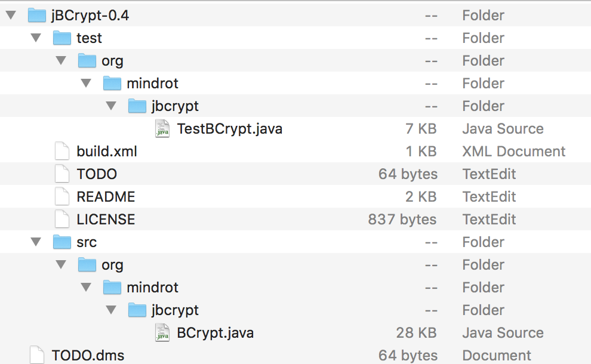Collapse the mindrot folder under src
Viewport: 591px width, 364px height.
(x=85, y=288)
